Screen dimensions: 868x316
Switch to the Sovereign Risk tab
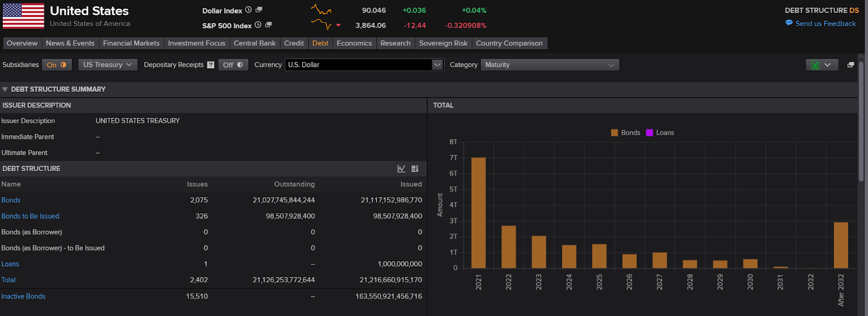443,43
